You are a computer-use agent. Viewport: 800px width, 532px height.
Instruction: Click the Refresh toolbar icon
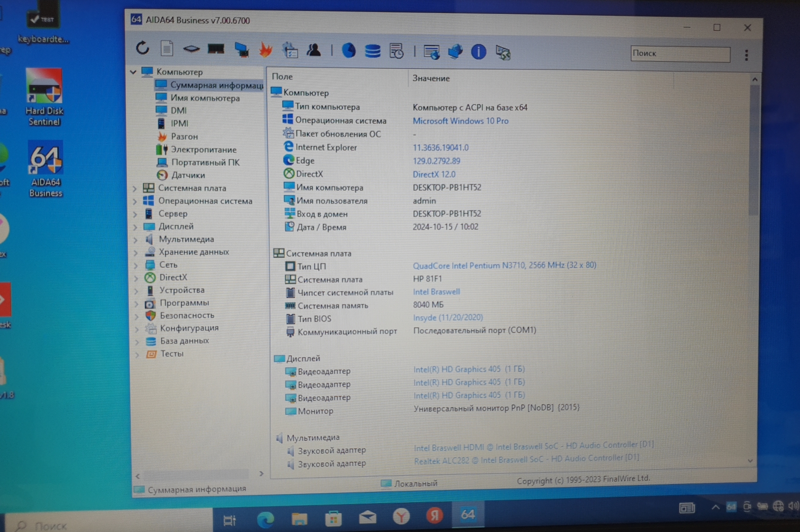coord(142,48)
